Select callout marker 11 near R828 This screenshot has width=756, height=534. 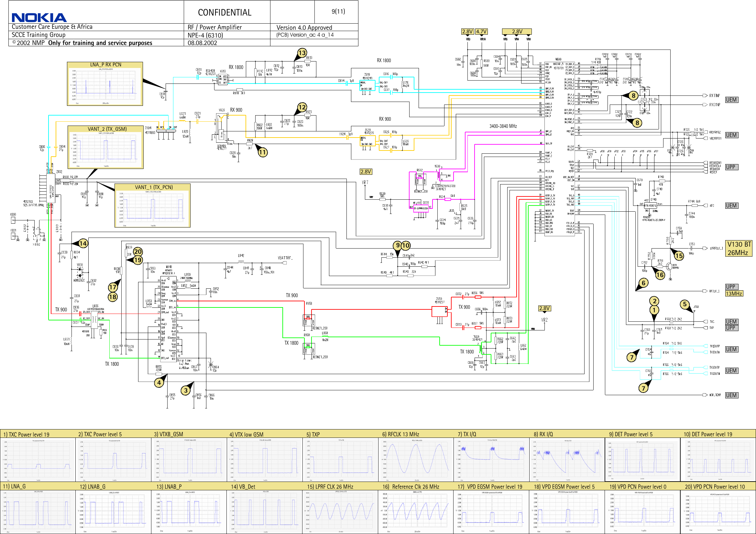coord(262,152)
